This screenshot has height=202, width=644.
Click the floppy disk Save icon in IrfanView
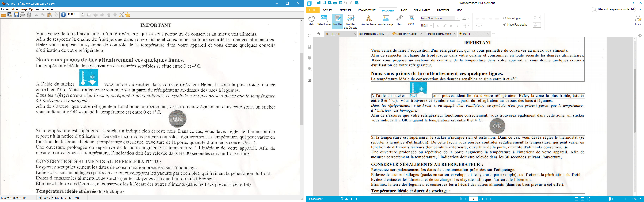pyautogui.click(x=16, y=15)
